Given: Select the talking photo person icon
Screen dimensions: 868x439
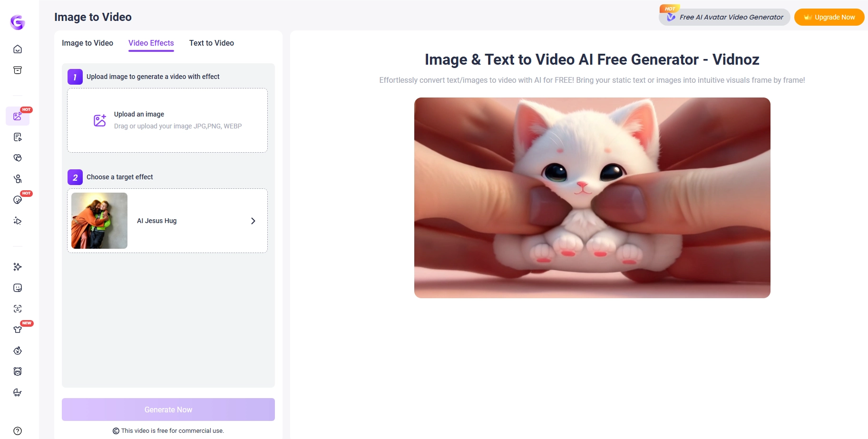Looking at the screenshot, I should coord(17,179).
